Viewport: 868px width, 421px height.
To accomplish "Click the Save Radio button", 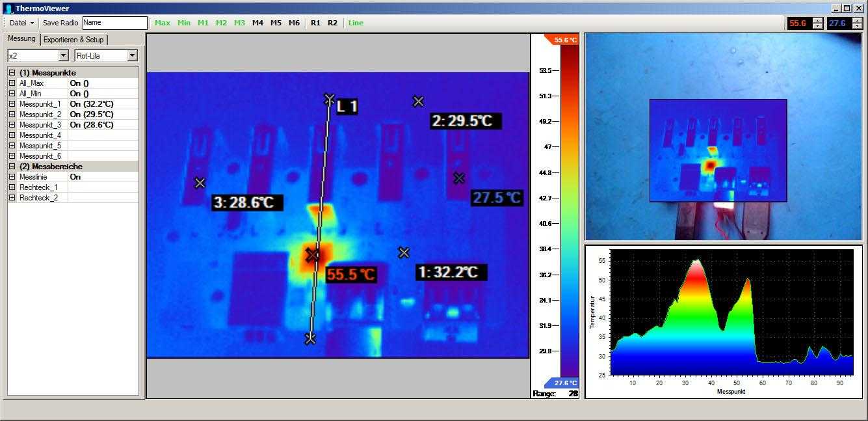I will (60, 23).
